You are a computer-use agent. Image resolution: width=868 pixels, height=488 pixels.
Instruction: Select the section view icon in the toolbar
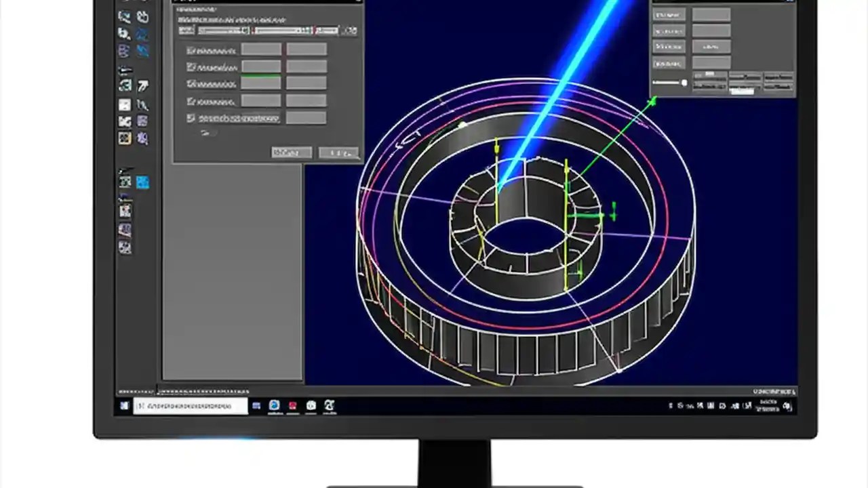[125, 121]
